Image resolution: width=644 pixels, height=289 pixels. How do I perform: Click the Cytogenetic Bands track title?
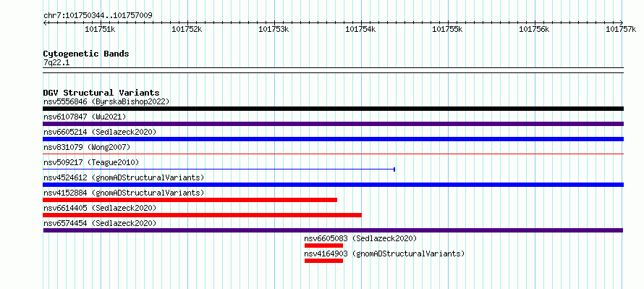(x=86, y=54)
